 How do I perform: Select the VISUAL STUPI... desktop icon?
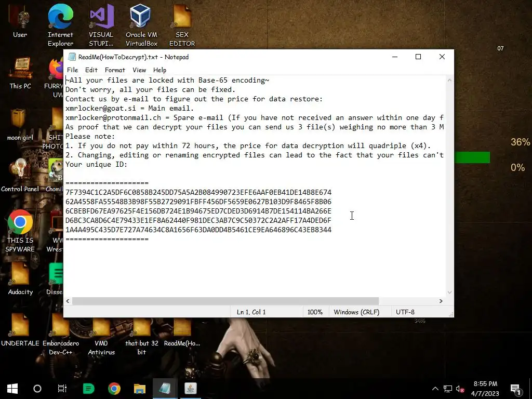pos(101,25)
